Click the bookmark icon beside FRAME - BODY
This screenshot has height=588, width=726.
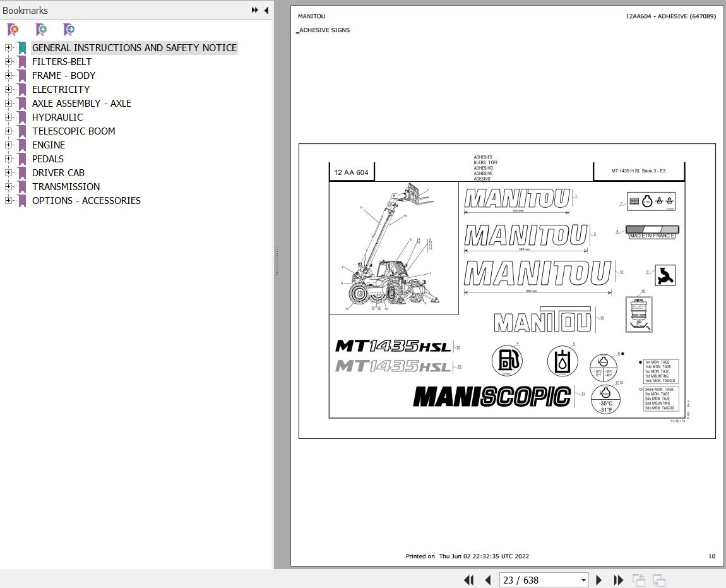[21, 76]
